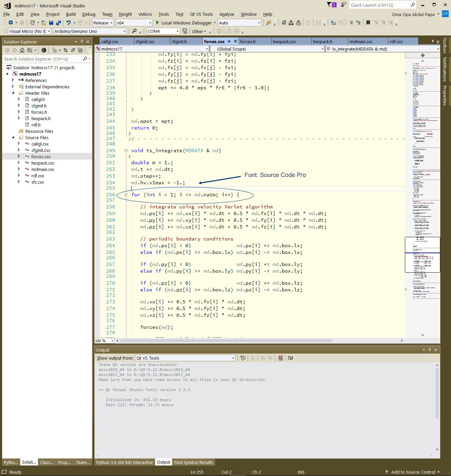The image size is (451, 476).
Task: Toggle word wrap icon in Output toolbar
Action: (290, 358)
